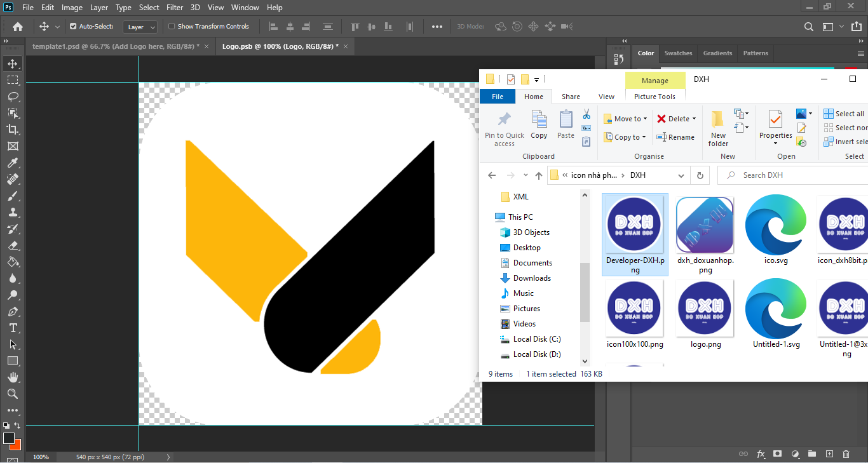Add a layer mask

click(778, 454)
